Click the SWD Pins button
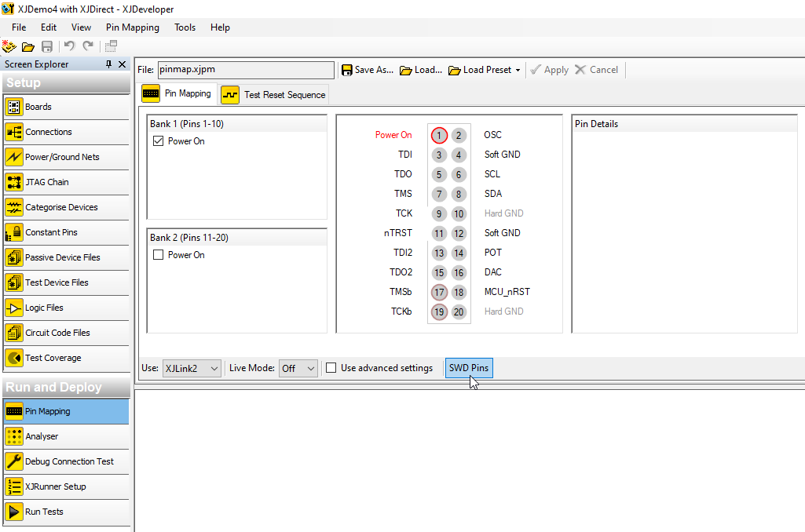 (x=469, y=367)
